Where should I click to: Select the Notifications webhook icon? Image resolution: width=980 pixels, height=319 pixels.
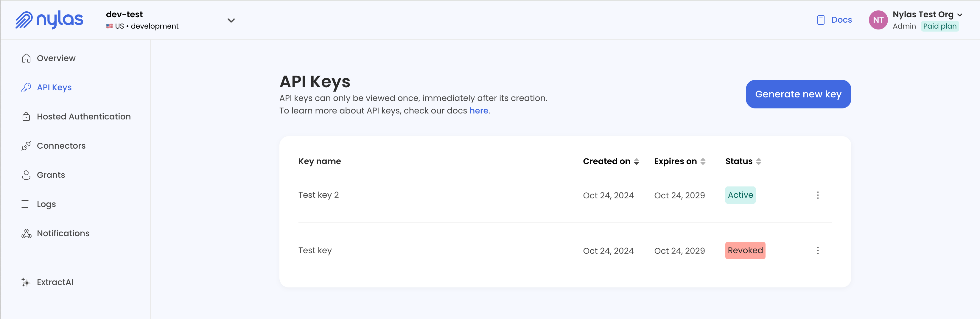26,233
